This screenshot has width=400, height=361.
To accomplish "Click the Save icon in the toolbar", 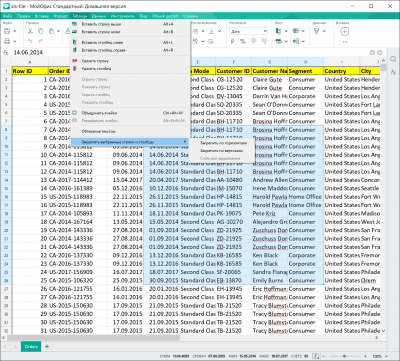I will click(7, 31).
